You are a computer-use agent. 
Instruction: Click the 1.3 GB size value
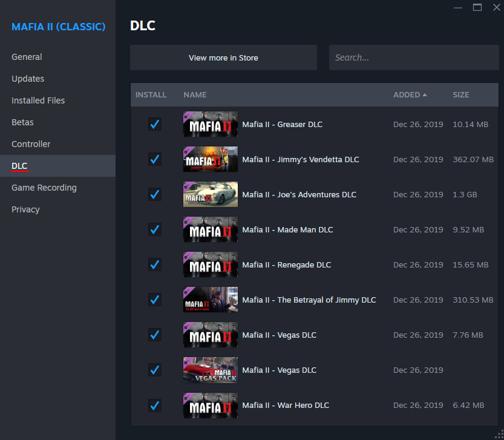465,194
